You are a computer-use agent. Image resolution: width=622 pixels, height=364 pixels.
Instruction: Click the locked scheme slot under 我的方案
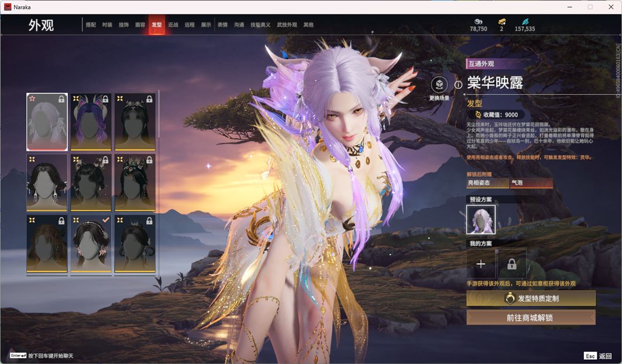[512, 264]
